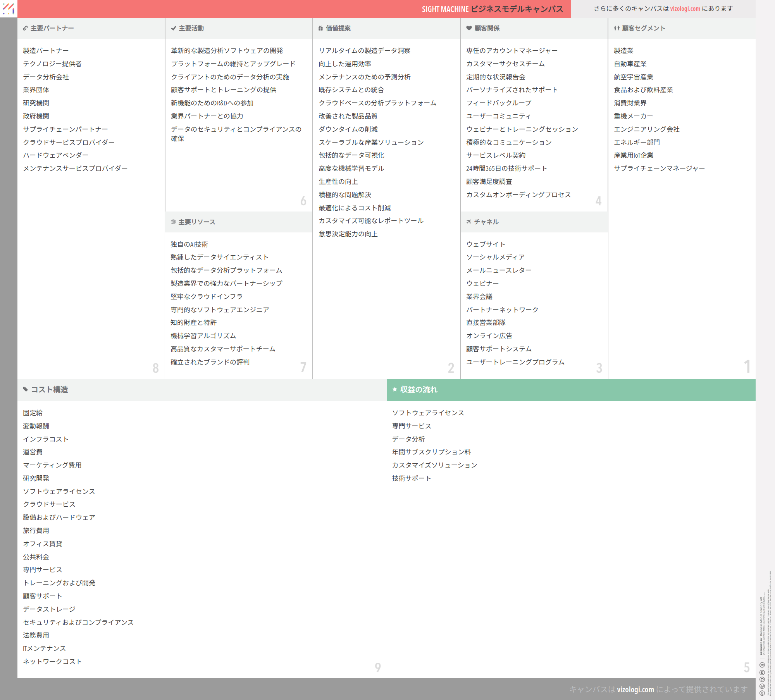Click the link icon beside 主要パートナー
The image size is (775, 700).
coord(25,28)
